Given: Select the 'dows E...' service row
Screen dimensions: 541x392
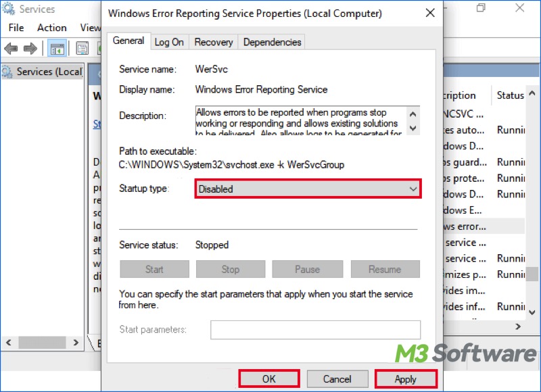Looking at the screenshot, I should click(484, 210).
